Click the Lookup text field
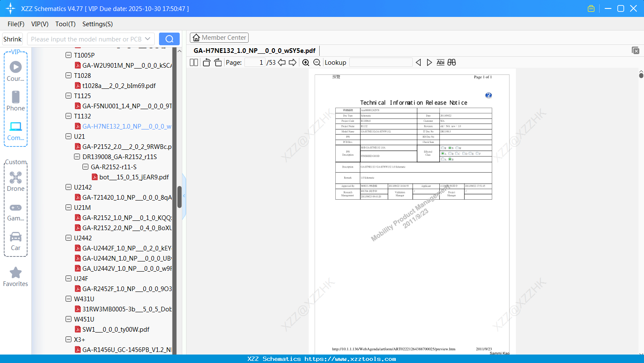This screenshot has height=363, width=644. pos(381,63)
